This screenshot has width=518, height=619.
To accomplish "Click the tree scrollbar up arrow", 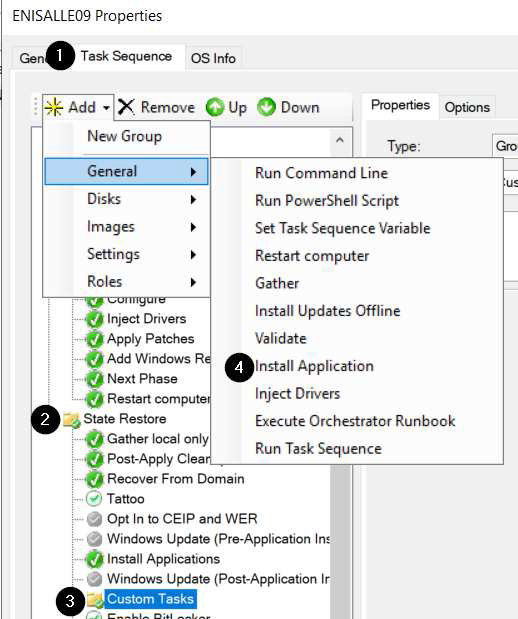I will [340, 140].
